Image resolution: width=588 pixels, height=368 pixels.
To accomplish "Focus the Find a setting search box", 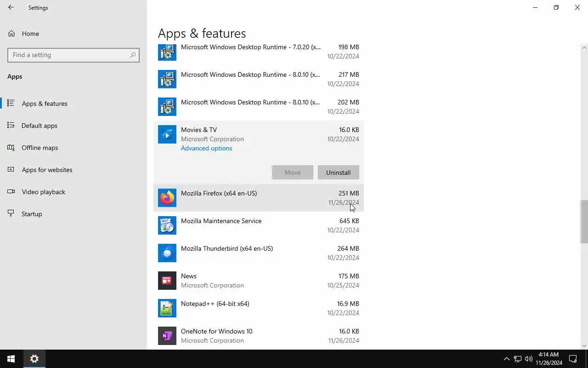I will [x=73, y=55].
